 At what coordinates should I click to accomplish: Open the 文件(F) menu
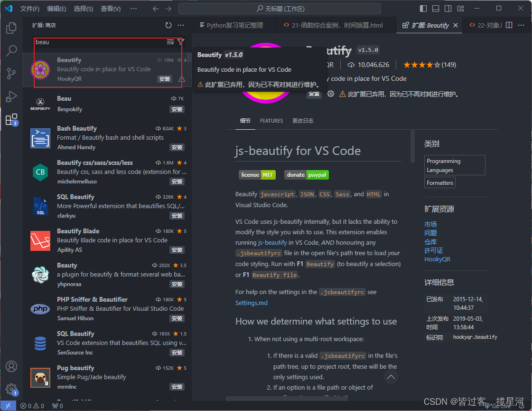click(30, 9)
